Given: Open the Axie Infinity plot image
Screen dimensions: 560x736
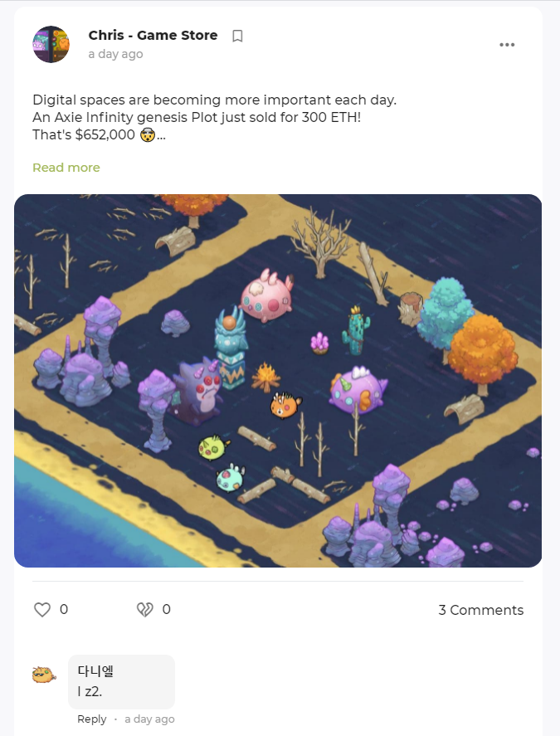Looking at the screenshot, I should (278, 381).
